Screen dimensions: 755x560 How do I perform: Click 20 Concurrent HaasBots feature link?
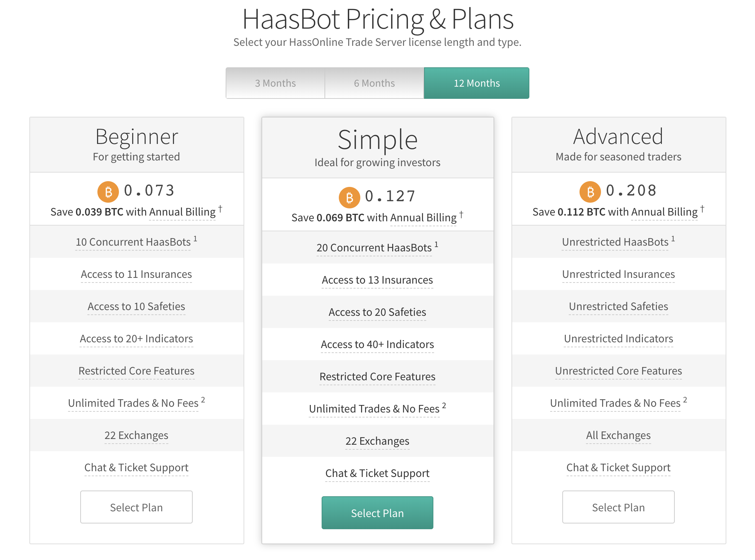pos(374,248)
